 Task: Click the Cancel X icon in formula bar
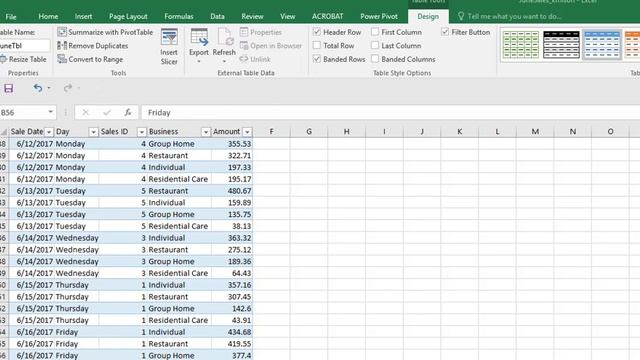[85, 112]
